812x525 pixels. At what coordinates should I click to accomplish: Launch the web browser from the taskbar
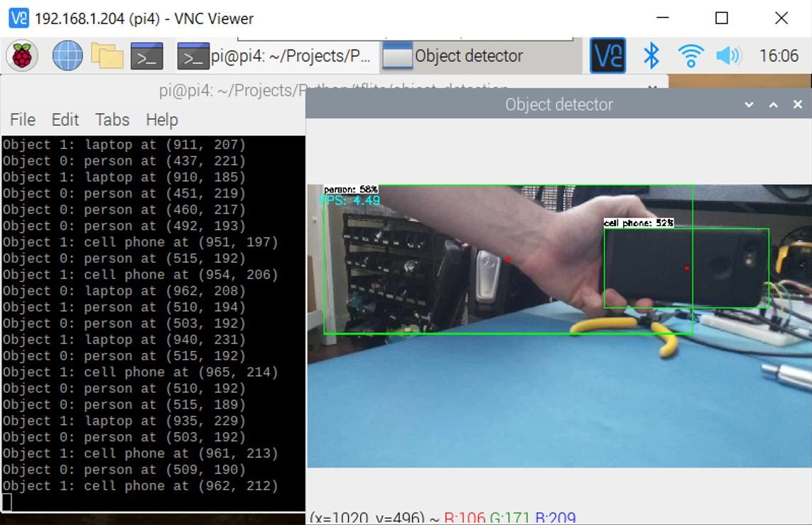click(x=68, y=55)
